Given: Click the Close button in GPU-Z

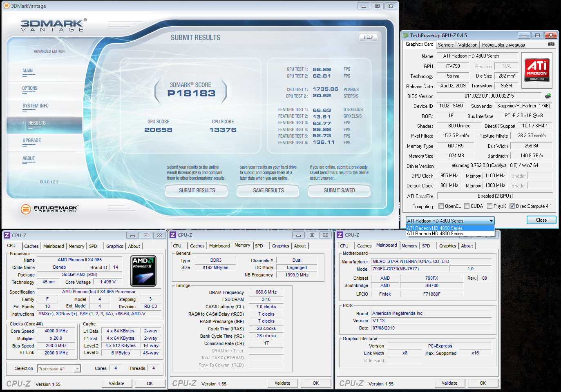Looking at the screenshot, I should (541, 220).
